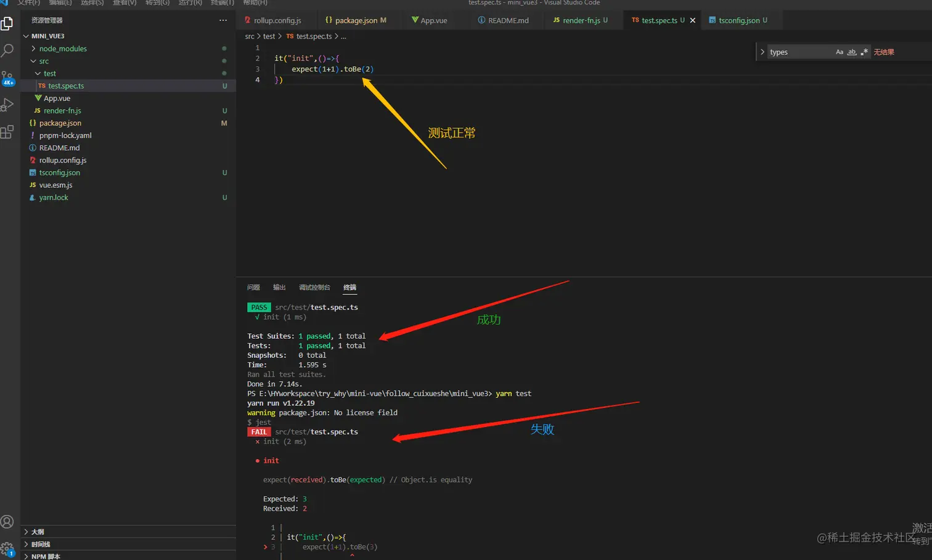Click the JS icon of vue.esm.js in explorer

pos(33,185)
